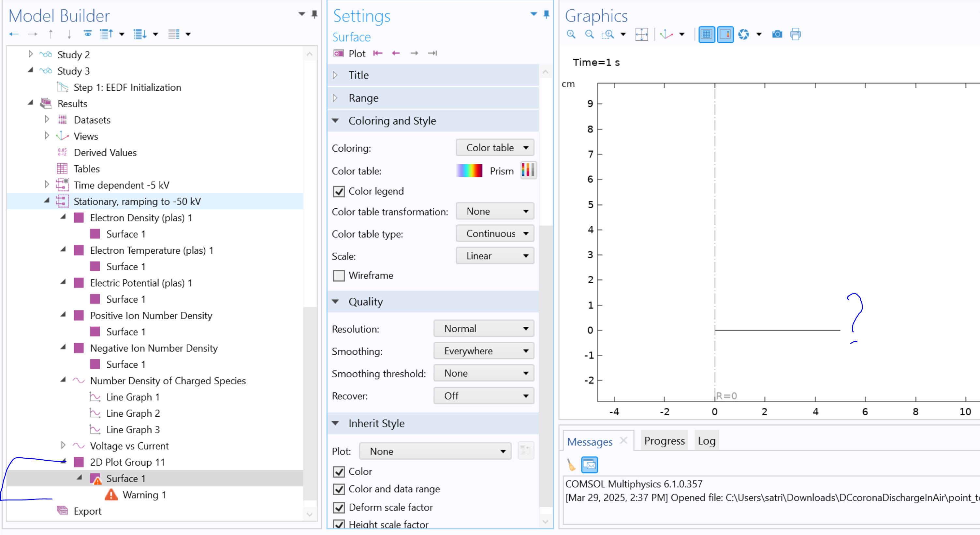Click the Print icon in Graphics toolbar
The height and width of the screenshot is (535, 980).
click(795, 34)
